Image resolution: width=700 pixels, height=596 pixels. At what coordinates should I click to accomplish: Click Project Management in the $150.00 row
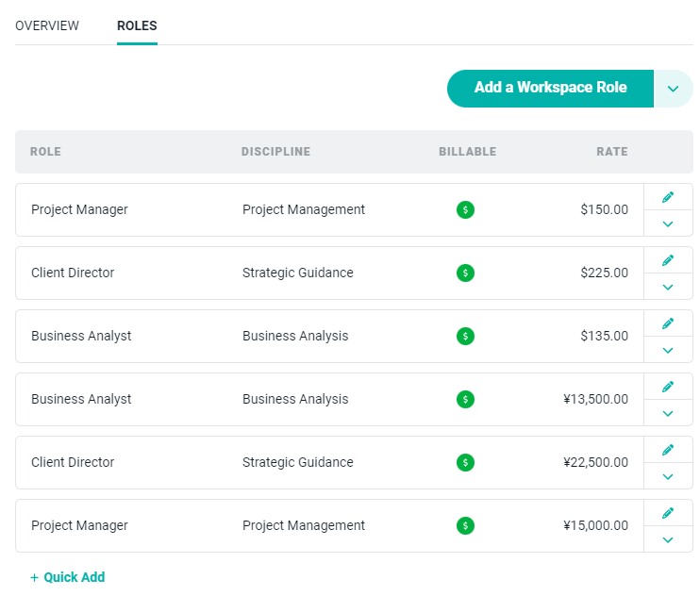pos(304,209)
